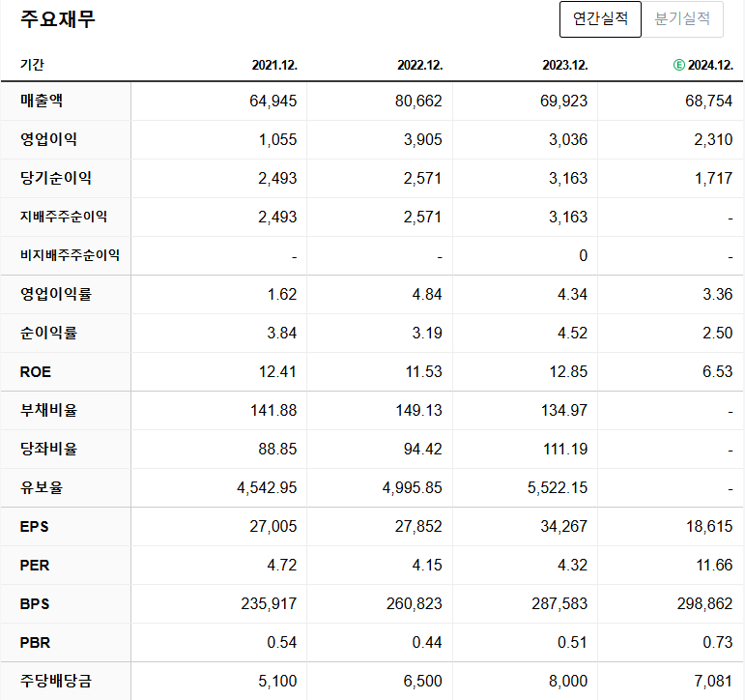
Task: Select 영업이익 value 3,036
Action: 568,140
